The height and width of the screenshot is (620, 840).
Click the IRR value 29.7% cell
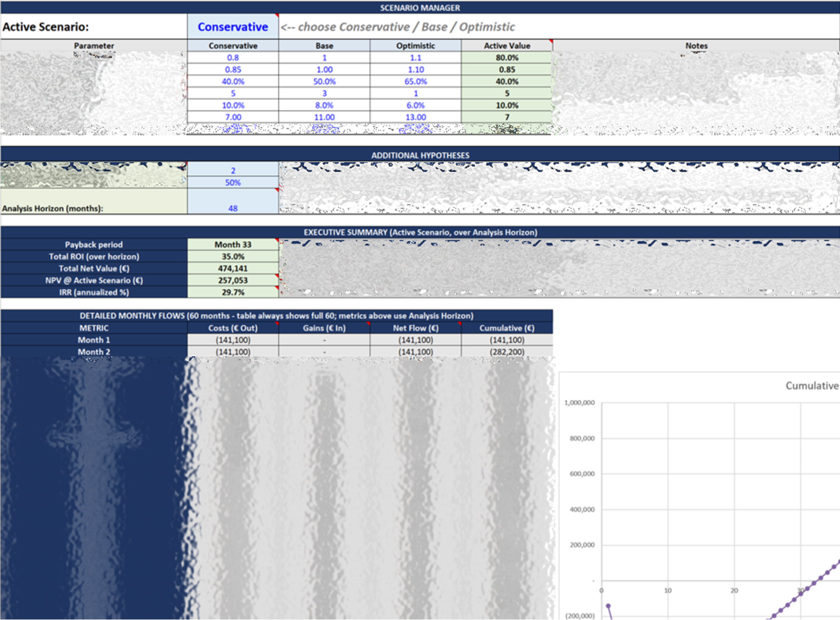(233, 292)
